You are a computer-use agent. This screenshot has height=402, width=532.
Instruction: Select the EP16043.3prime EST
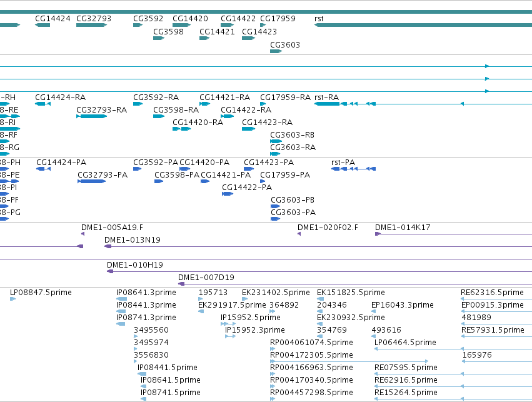(374, 311)
